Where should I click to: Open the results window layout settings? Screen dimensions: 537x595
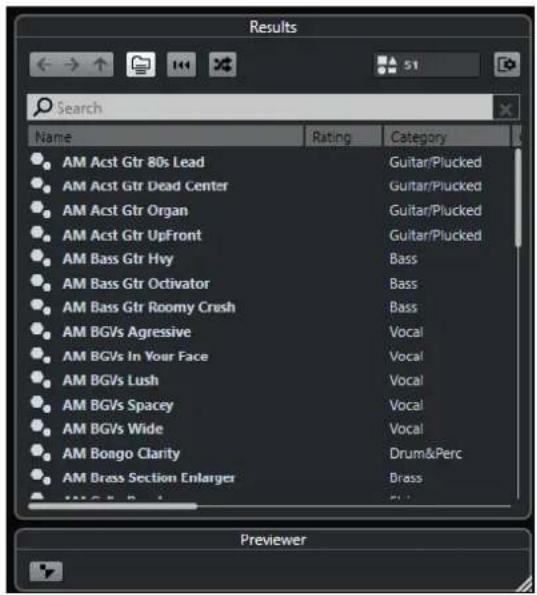pyautogui.click(x=507, y=65)
